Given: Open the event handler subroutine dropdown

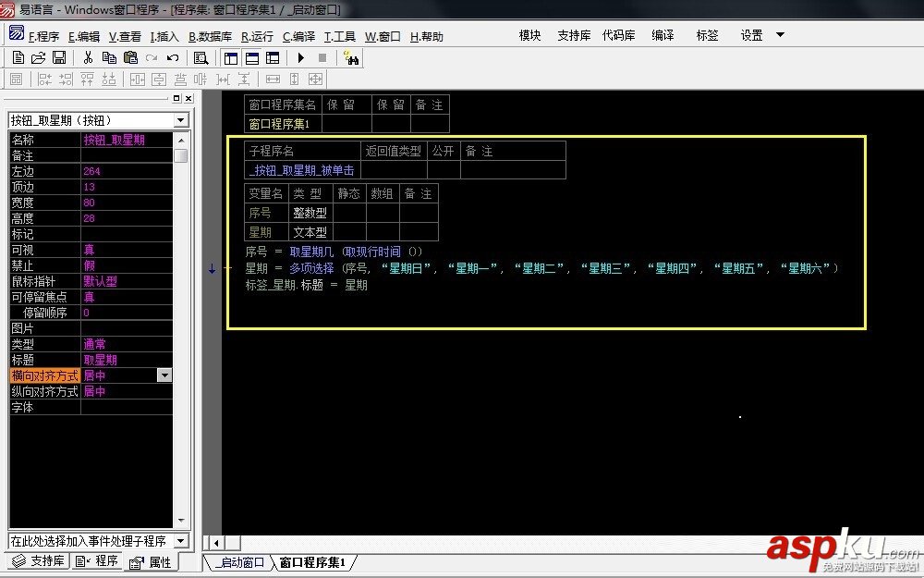Looking at the screenshot, I should tap(180, 540).
